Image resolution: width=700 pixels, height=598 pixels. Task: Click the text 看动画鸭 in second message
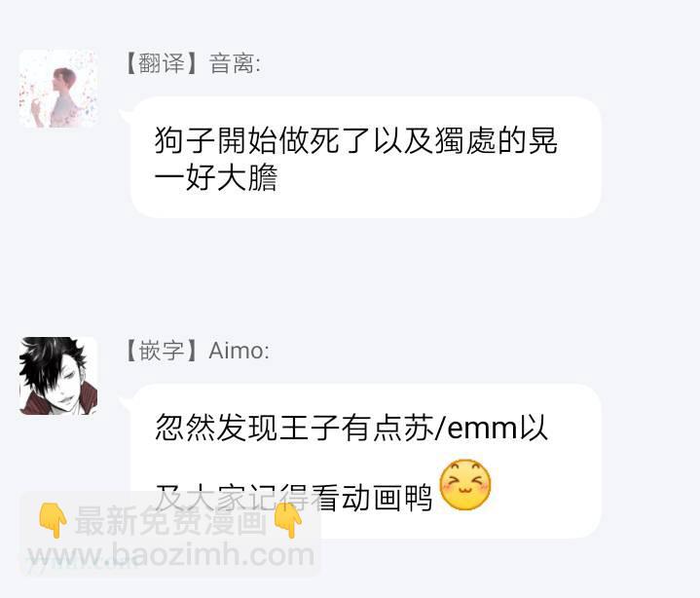372,497
